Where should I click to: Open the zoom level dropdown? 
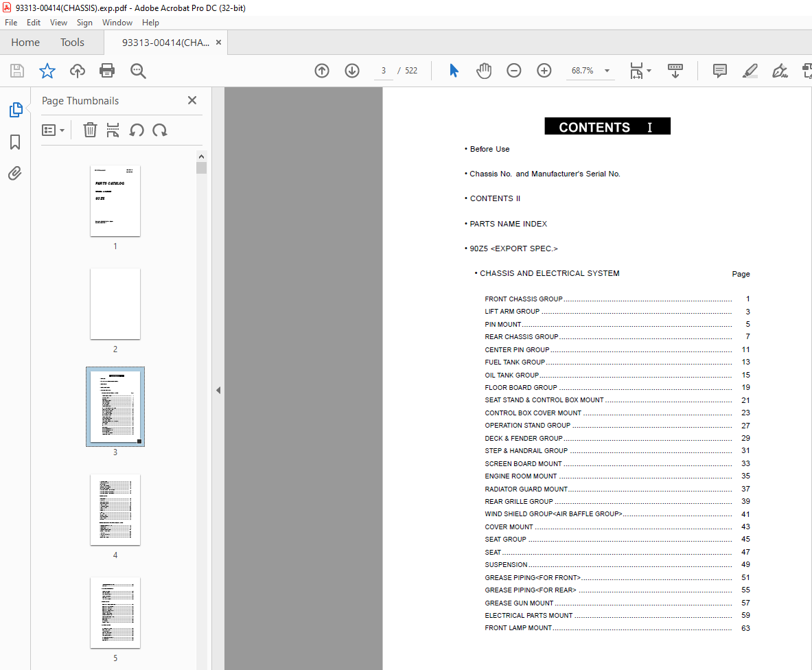(607, 71)
